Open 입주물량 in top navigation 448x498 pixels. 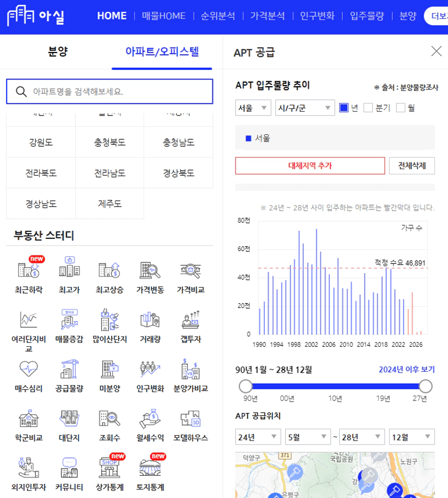(367, 16)
